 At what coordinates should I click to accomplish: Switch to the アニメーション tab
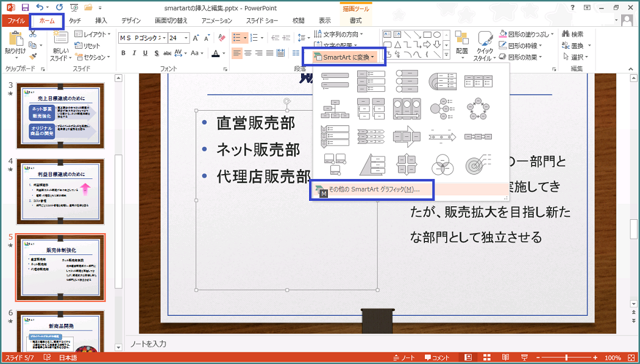click(x=217, y=21)
